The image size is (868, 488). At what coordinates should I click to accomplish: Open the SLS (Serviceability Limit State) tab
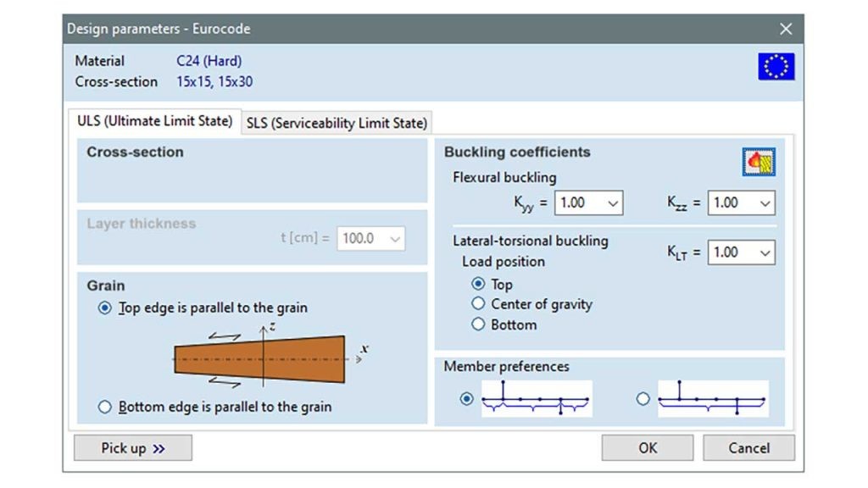click(337, 123)
